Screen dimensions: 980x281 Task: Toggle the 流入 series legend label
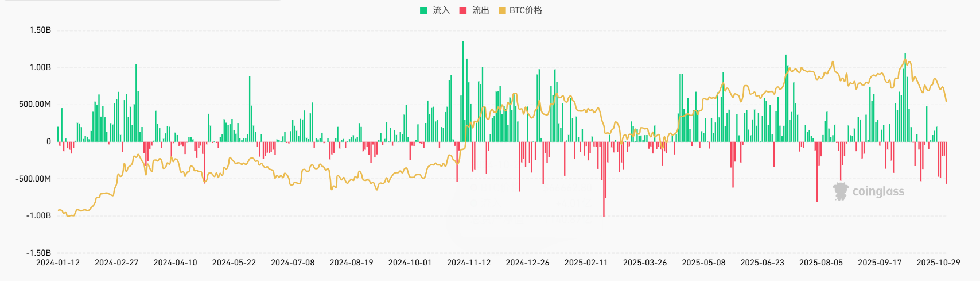[x=441, y=10]
